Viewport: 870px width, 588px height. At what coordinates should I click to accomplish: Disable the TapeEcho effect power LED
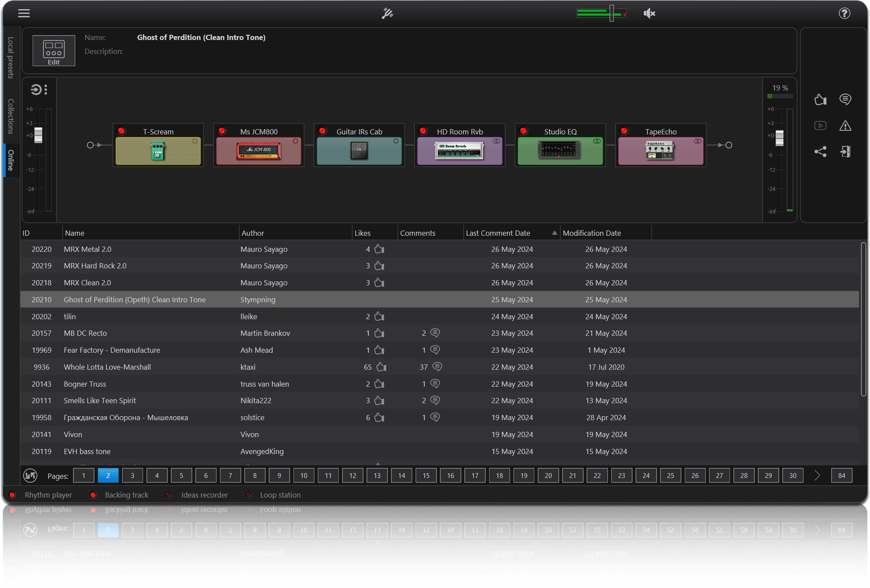624,131
